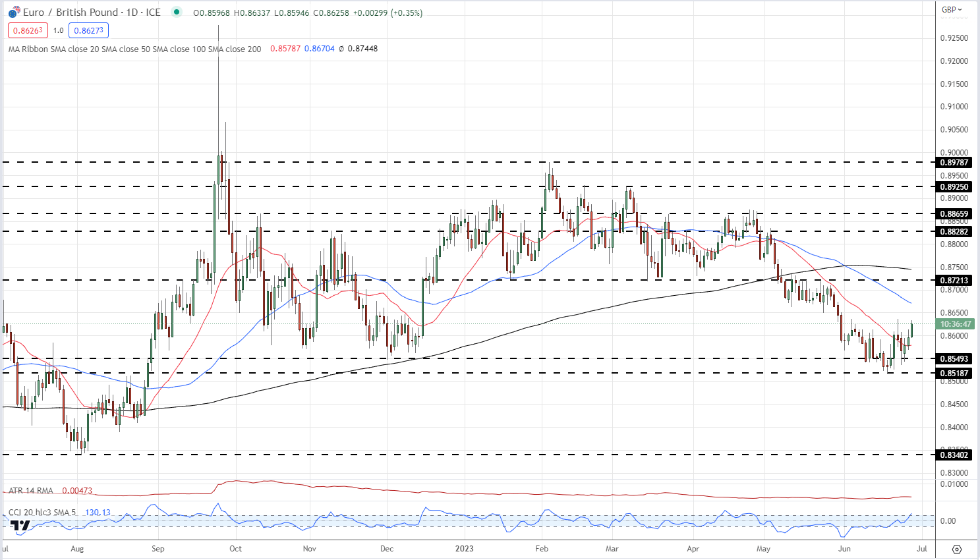Select the 0.87213 horizontal line price label
980x560 pixels.
(x=954, y=281)
